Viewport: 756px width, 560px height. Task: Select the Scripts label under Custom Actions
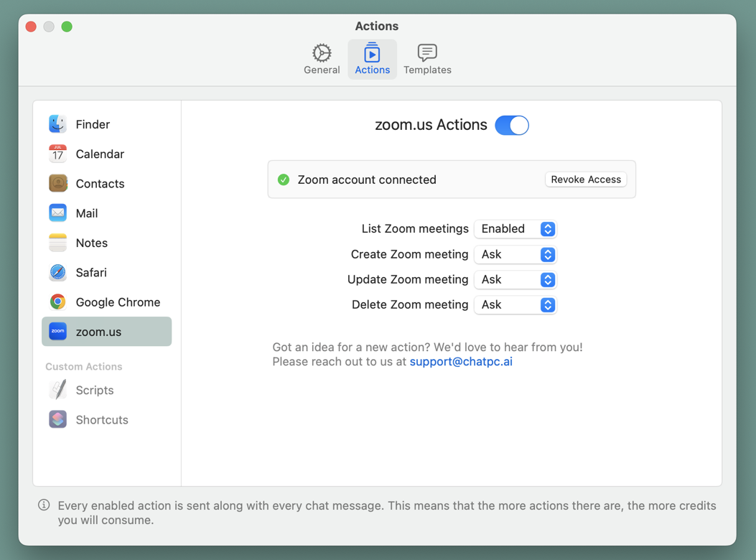tap(95, 391)
